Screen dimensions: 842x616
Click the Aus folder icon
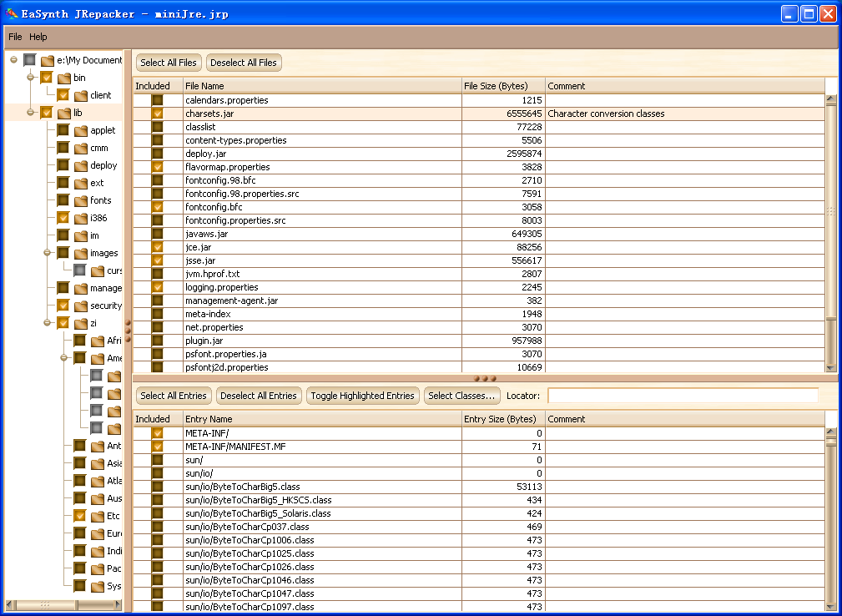click(98, 499)
